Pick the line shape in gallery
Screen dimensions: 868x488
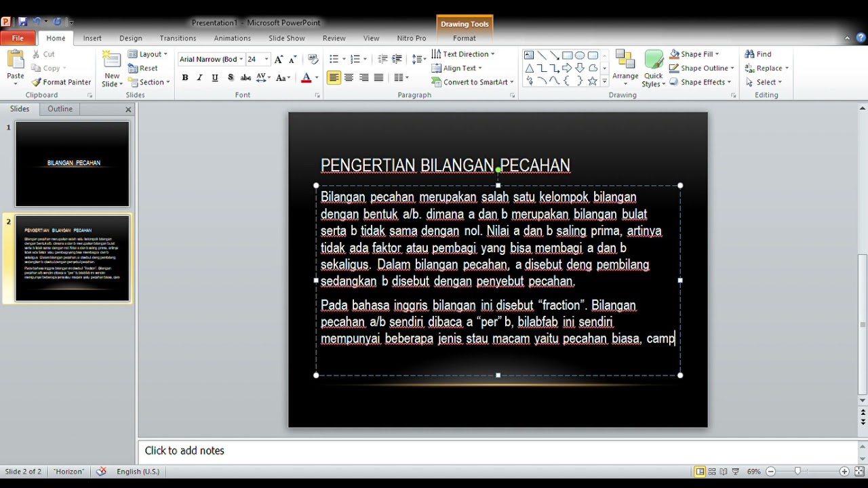coord(542,55)
